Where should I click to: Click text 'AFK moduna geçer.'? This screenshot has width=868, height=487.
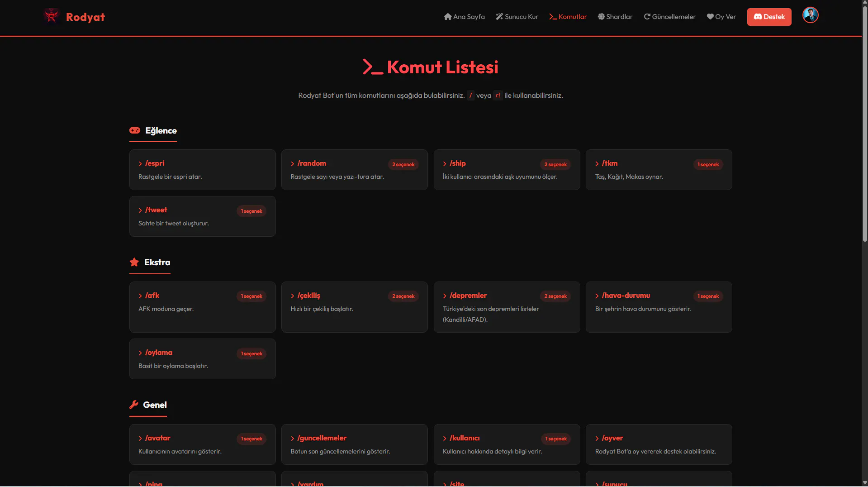click(x=166, y=309)
